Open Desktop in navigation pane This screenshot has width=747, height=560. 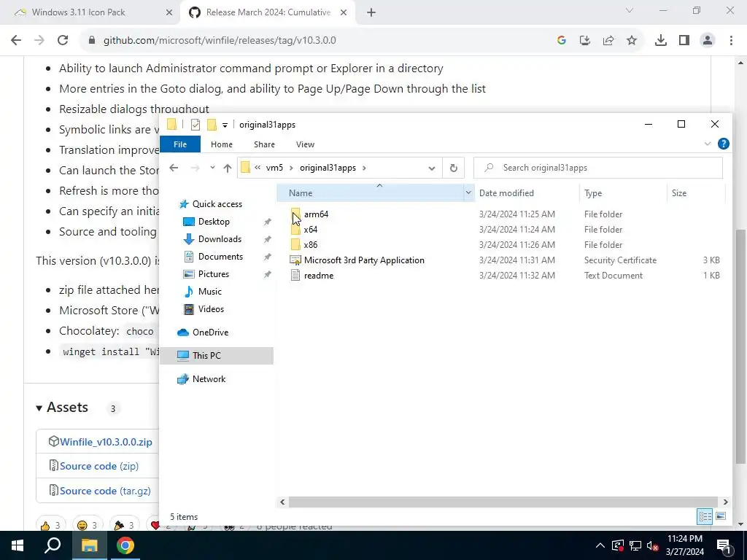coord(214,222)
